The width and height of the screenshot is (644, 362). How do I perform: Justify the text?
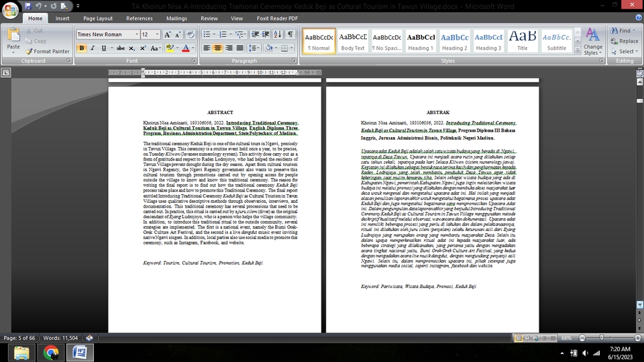(240, 48)
